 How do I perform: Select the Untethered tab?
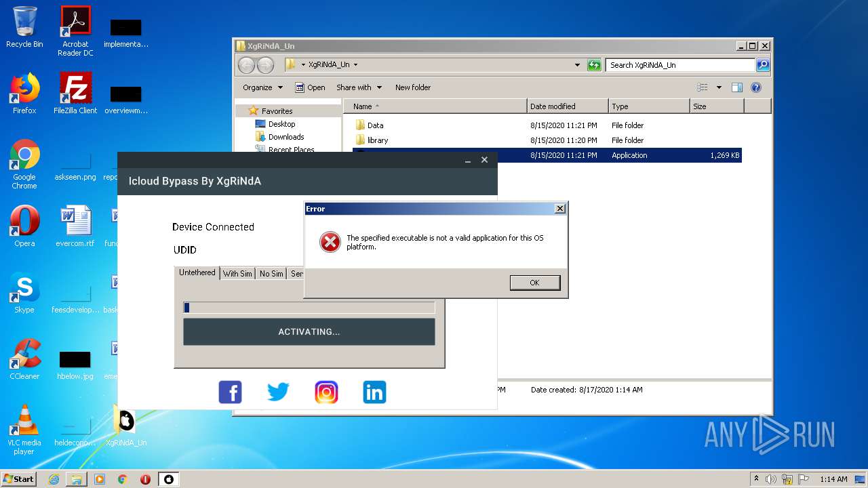pos(197,272)
